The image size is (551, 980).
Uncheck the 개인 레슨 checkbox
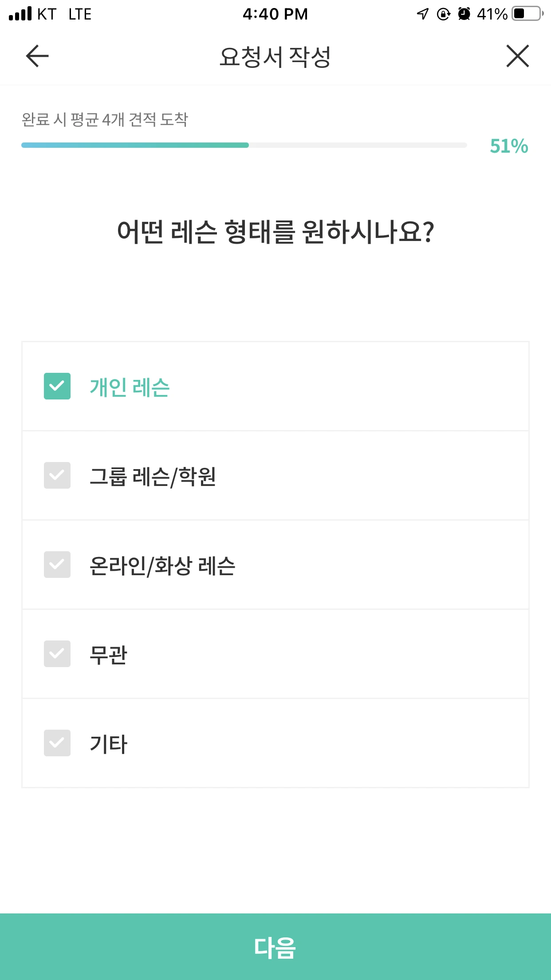pos(57,386)
